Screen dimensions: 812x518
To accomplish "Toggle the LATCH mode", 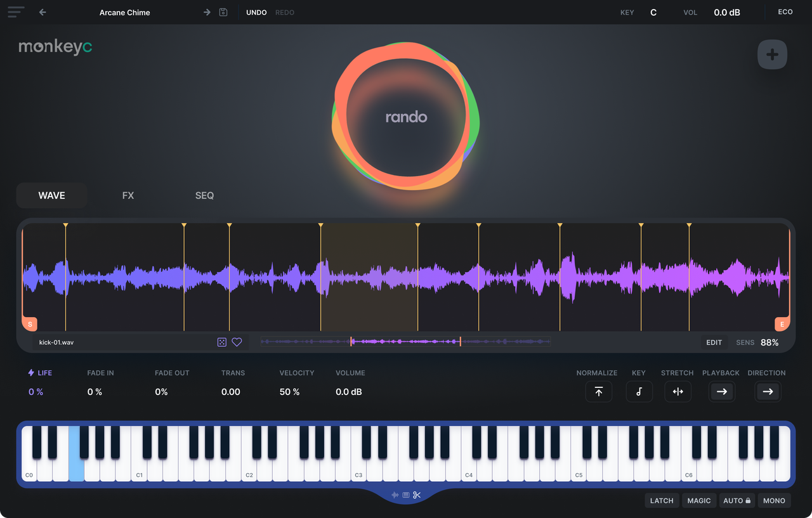I will point(662,501).
